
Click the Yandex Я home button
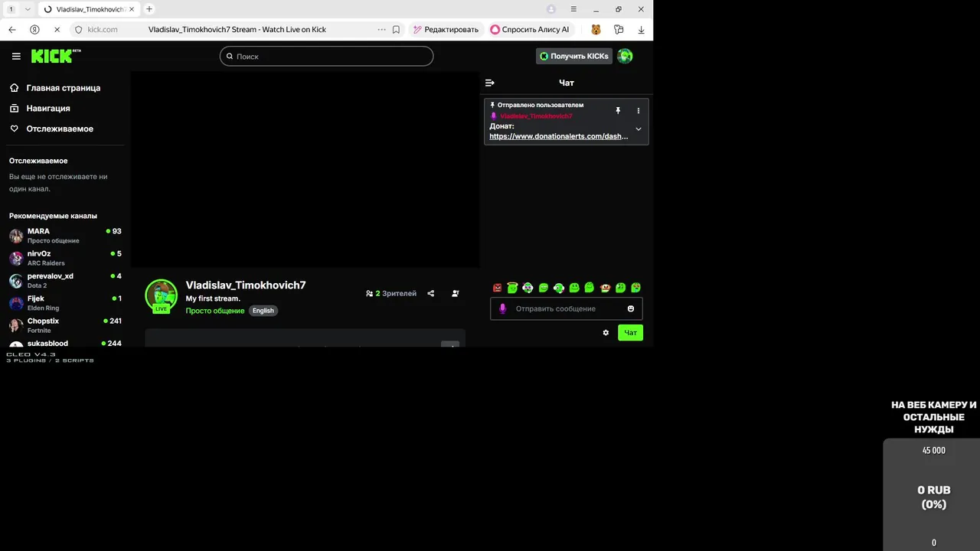pos(34,29)
